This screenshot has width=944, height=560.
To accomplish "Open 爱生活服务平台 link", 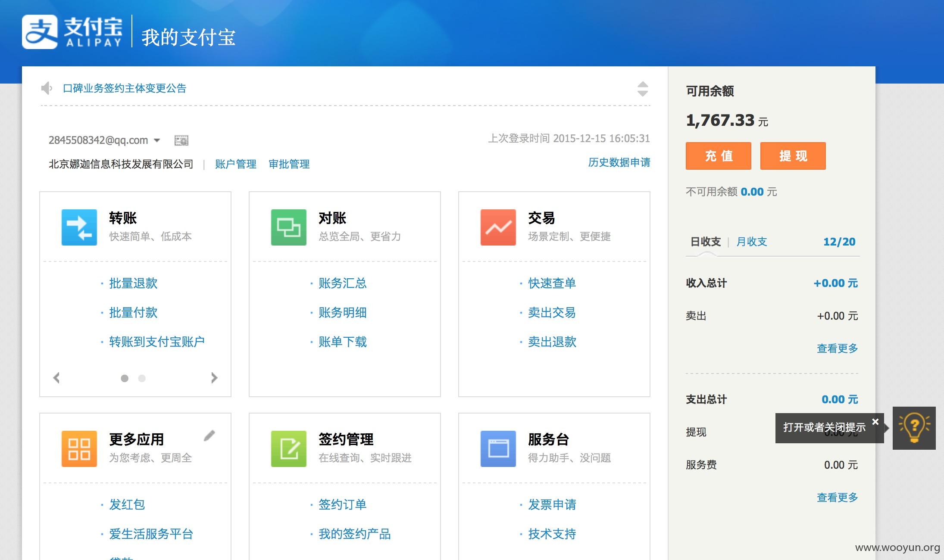I will [x=151, y=534].
